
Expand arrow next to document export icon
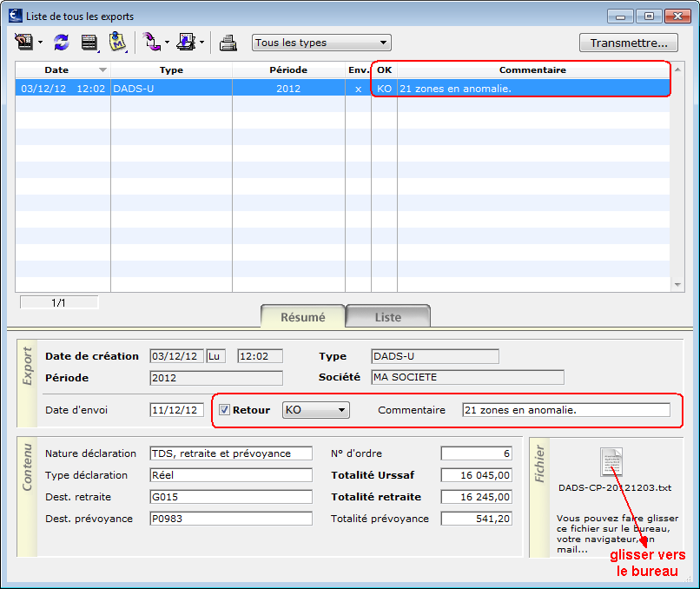click(201, 43)
